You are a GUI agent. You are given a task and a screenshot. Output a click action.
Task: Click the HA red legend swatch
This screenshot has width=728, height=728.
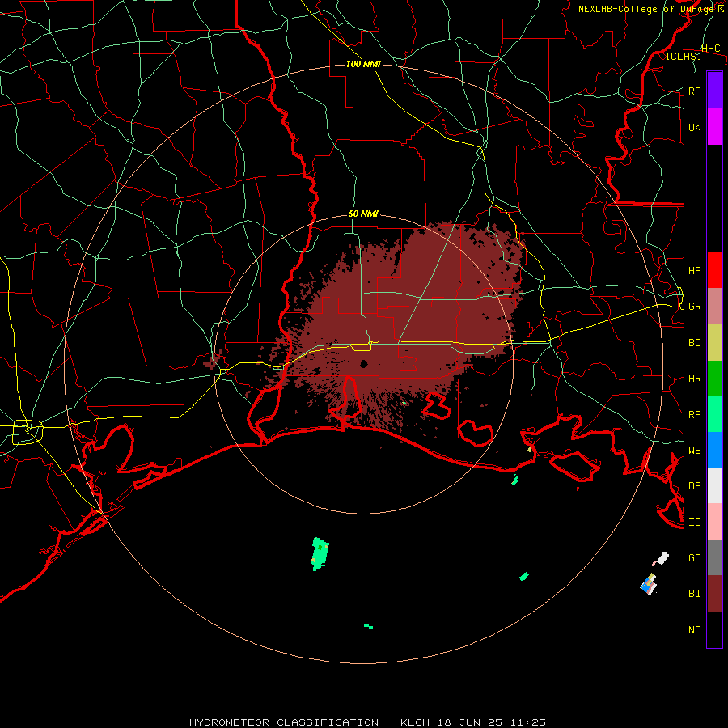(714, 270)
